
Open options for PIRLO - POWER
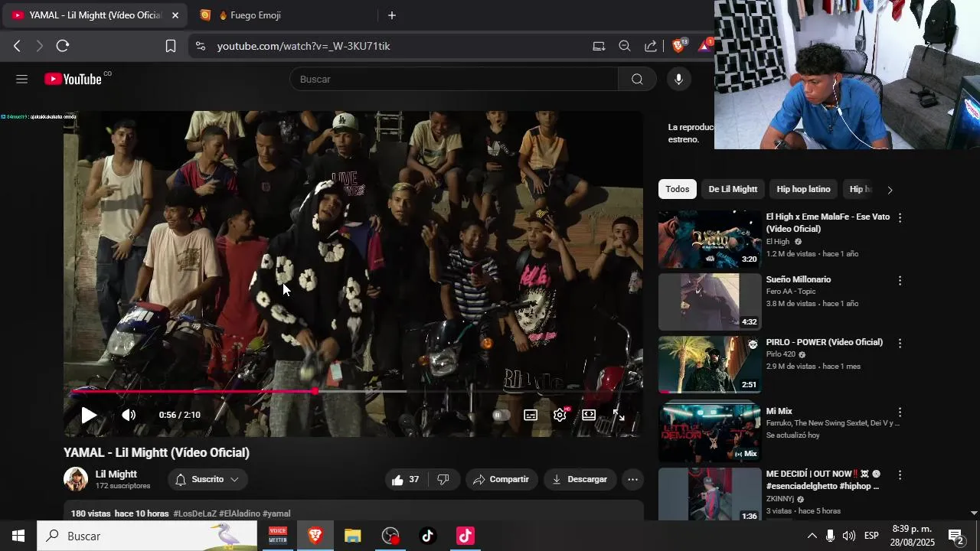pyautogui.click(x=900, y=344)
